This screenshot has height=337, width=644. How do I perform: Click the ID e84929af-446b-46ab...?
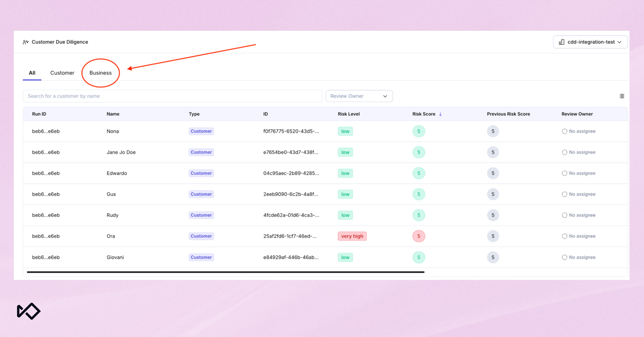pyautogui.click(x=291, y=257)
